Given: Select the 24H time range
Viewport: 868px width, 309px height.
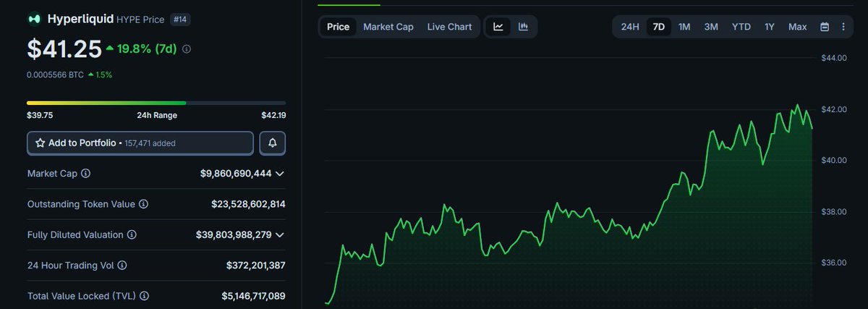Looking at the screenshot, I should (629, 27).
